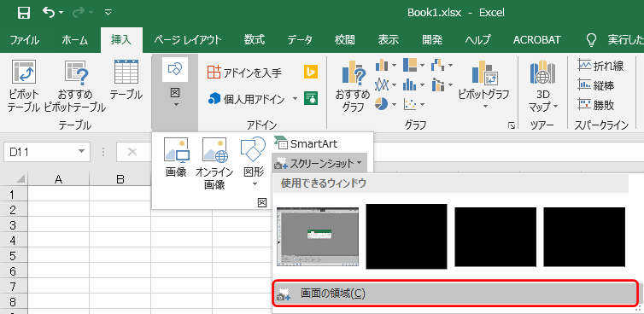Open the 図形 shapes gallery

[254, 161]
